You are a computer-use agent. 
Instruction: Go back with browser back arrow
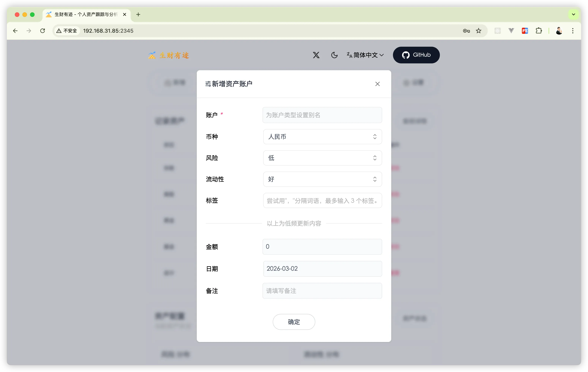tap(15, 31)
